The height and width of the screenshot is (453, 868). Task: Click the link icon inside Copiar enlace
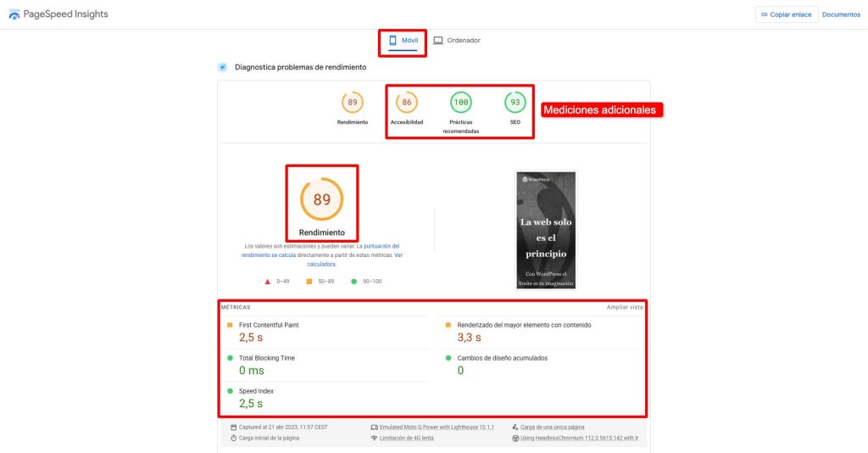(764, 14)
